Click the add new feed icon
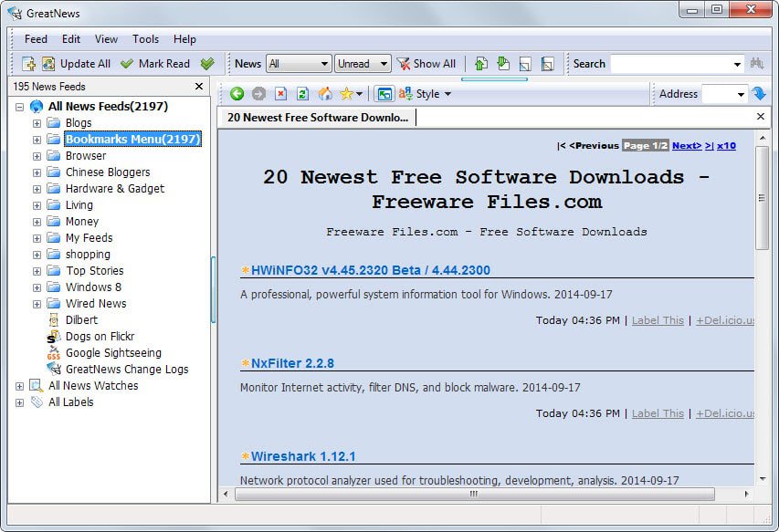 pyautogui.click(x=28, y=64)
